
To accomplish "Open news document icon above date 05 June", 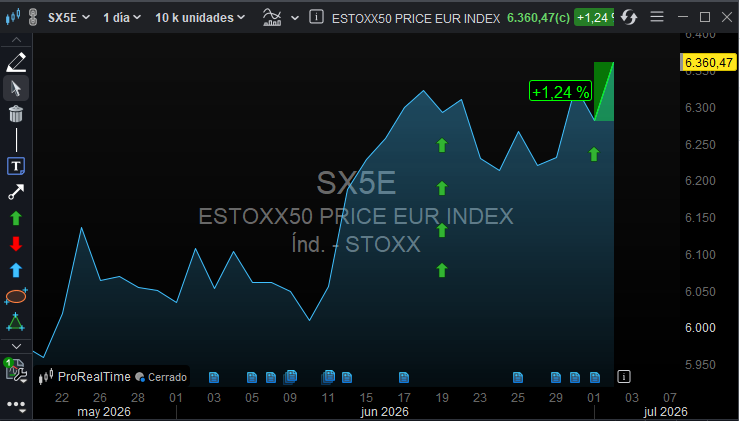I will click(252, 377).
